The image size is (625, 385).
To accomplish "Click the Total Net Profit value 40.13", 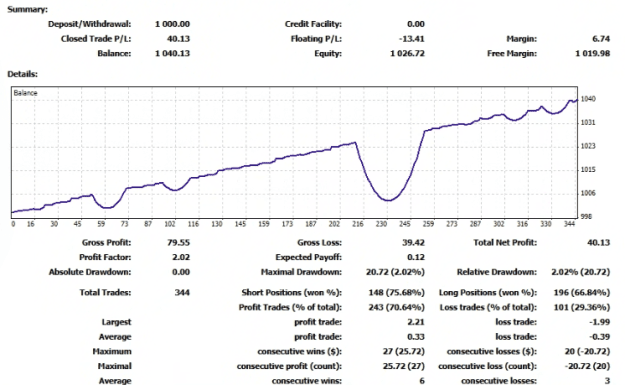I will (x=598, y=242).
